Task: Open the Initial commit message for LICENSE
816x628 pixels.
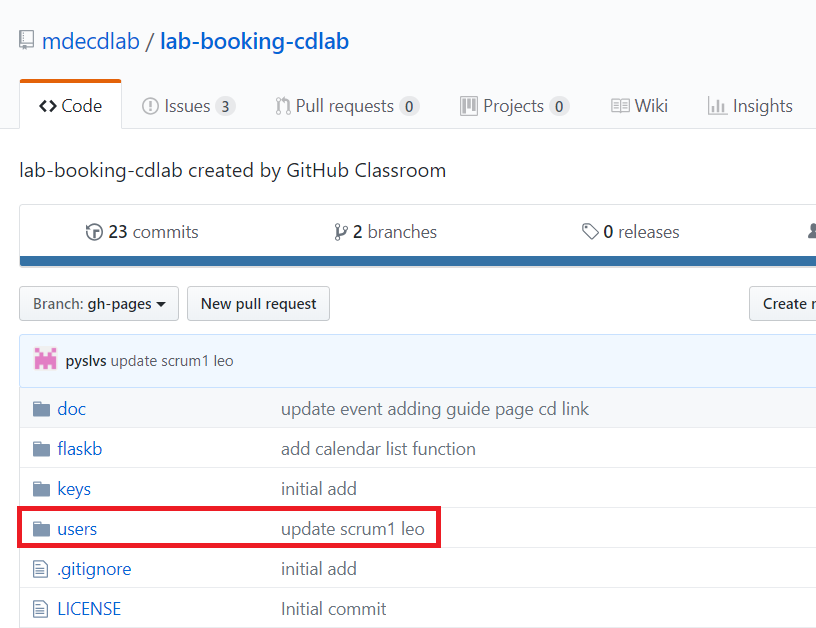Action: [x=334, y=609]
